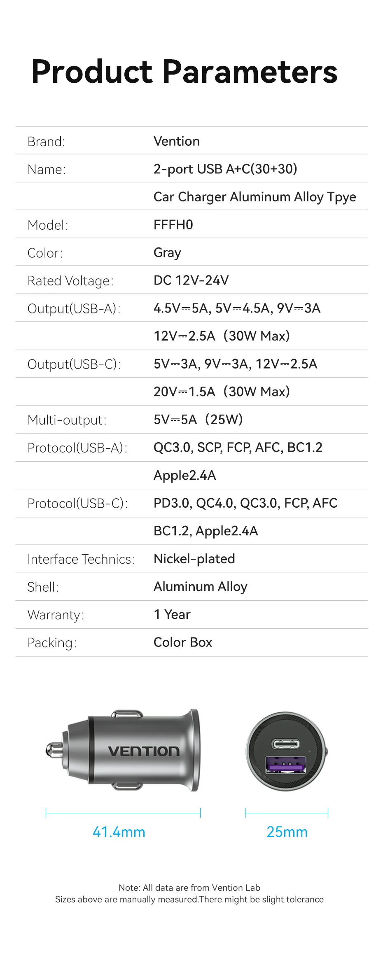
Task: Click the VENTION logo on the charger body
Action: pos(144,751)
